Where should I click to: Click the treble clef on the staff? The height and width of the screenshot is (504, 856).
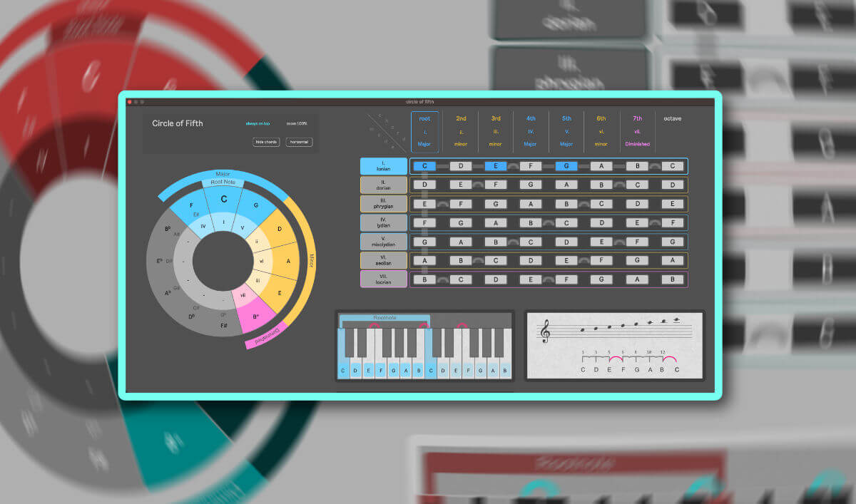click(x=547, y=331)
